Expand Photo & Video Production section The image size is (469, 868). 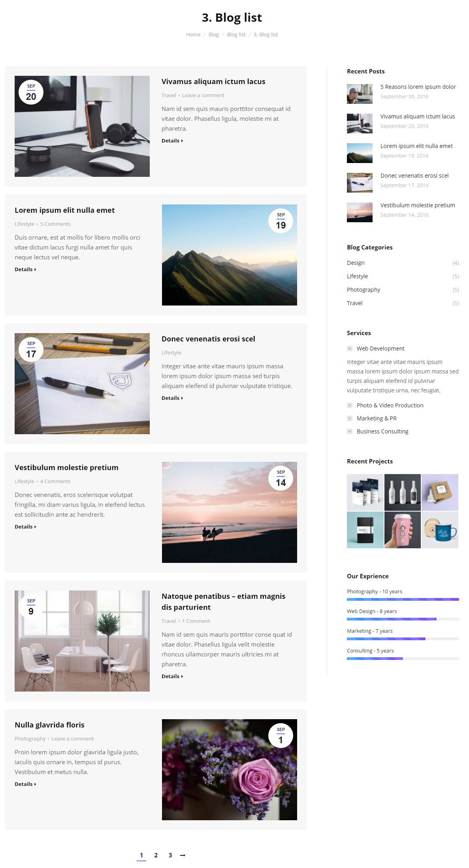click(x=385, y=405)
